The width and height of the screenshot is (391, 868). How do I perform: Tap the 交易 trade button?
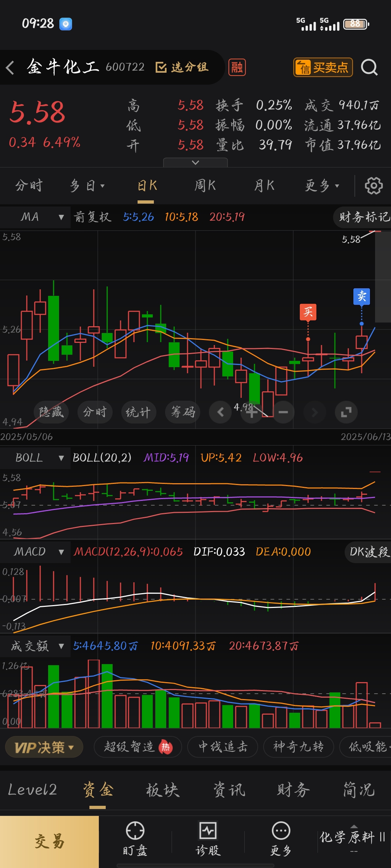point(49,842)
